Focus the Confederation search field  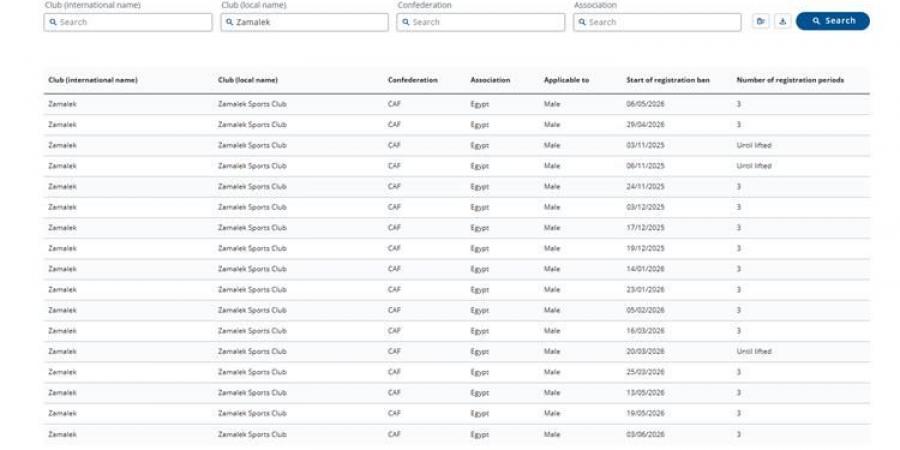click(x=480, y=22)
